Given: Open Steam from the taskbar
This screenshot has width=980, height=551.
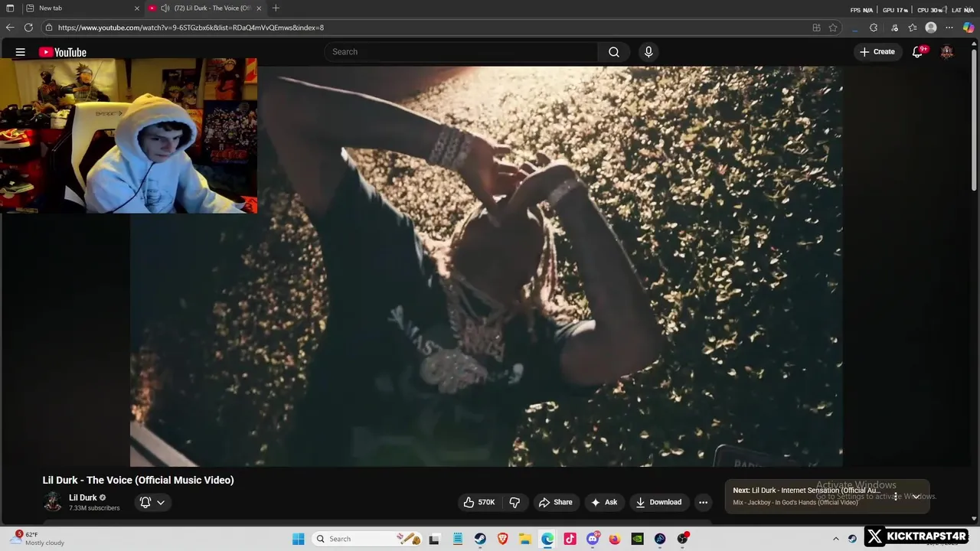Looking at the screenshot, I should (480, 539).
